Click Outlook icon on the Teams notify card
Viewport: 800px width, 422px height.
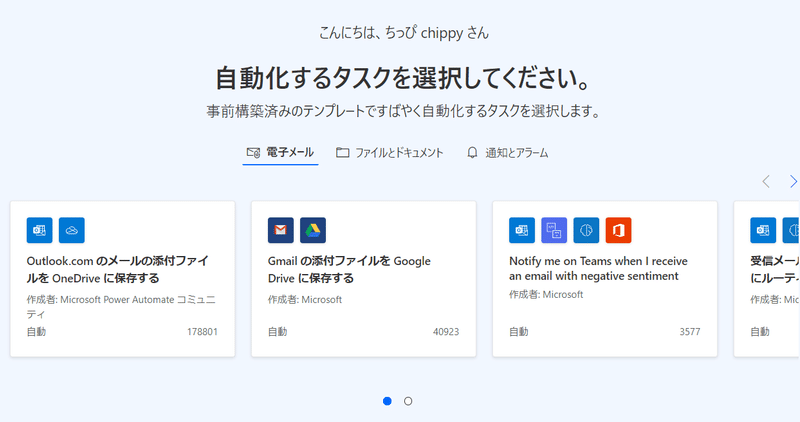(522, 230)
